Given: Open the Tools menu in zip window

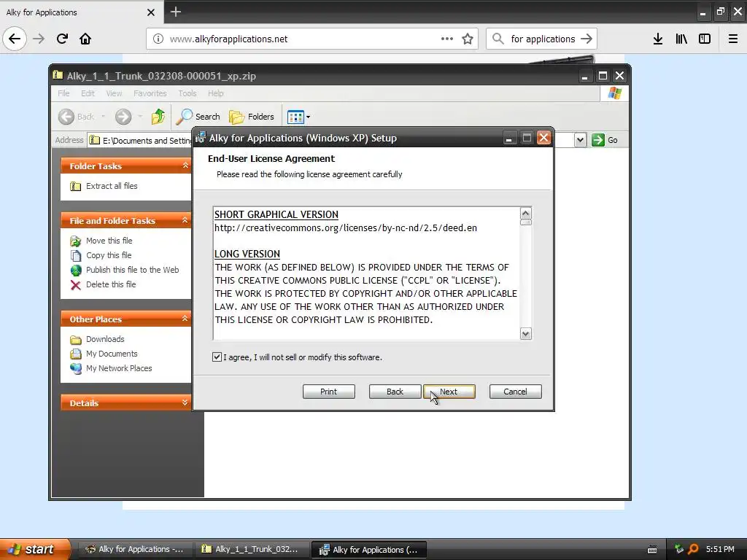Looking at the screenshot, I should (187, 93).
